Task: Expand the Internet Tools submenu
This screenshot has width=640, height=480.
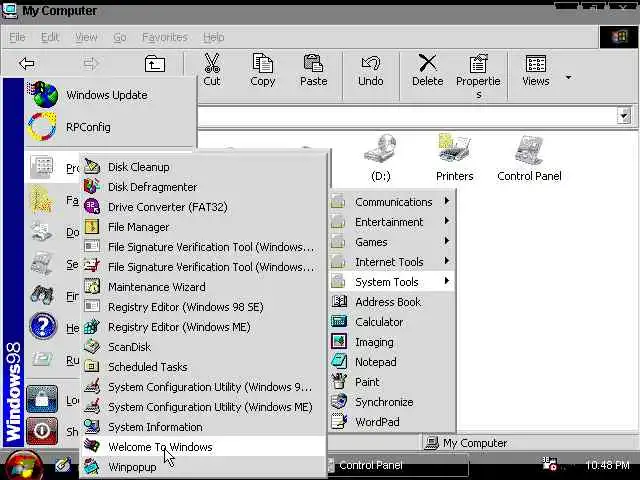Action: (x=391, y=262)
